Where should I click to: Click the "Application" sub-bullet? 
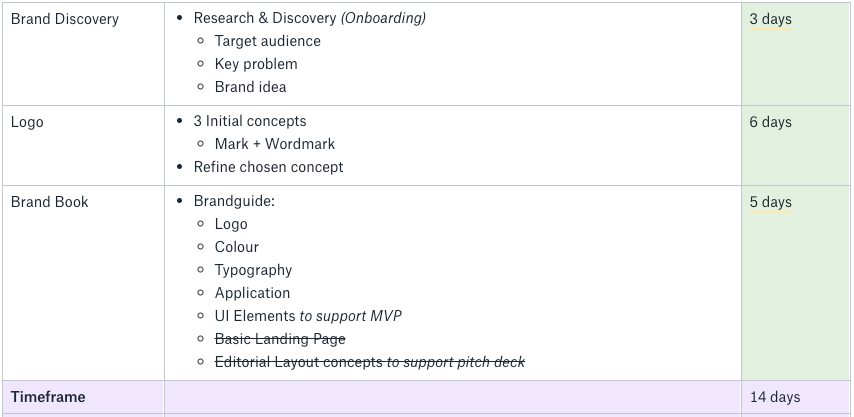(x=252, y=294)
